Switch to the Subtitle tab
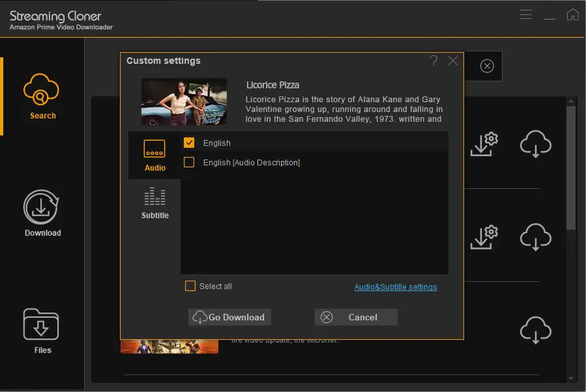586x392 pixels. pyautogui.click(x=154, y=203)
